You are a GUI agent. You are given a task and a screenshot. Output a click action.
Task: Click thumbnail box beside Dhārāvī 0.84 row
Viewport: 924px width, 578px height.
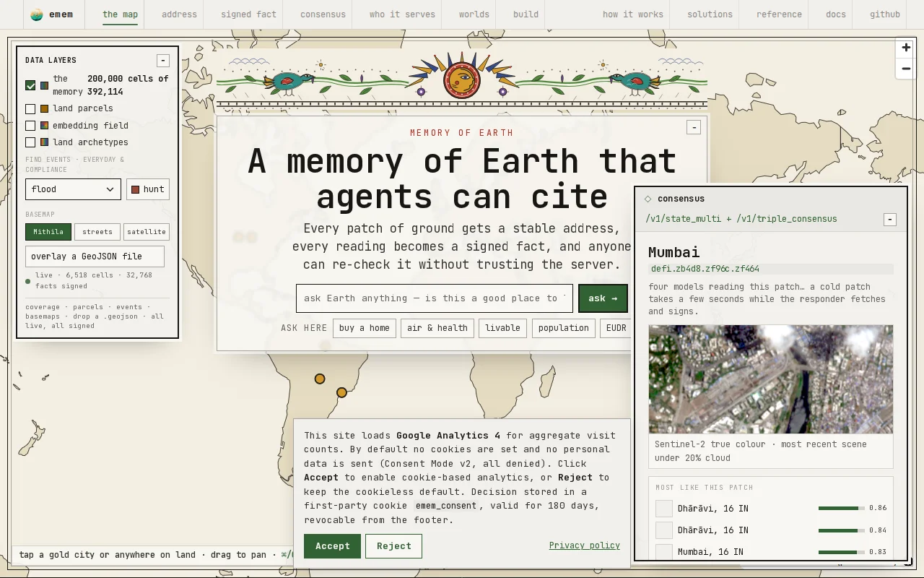tap(664, 530)
